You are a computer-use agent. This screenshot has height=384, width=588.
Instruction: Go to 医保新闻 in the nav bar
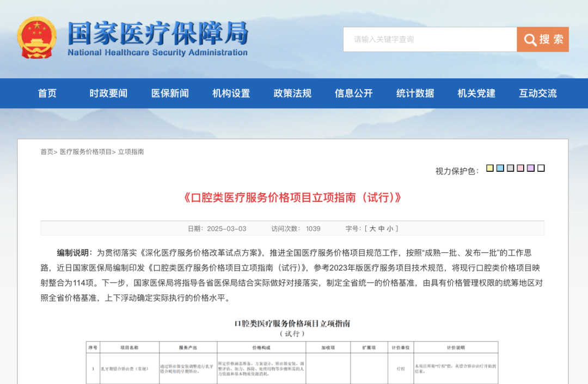tap(170, 94)
